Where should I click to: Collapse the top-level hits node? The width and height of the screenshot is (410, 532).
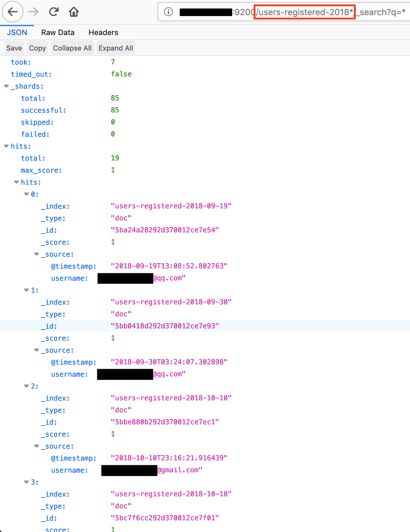pos(6,146)
